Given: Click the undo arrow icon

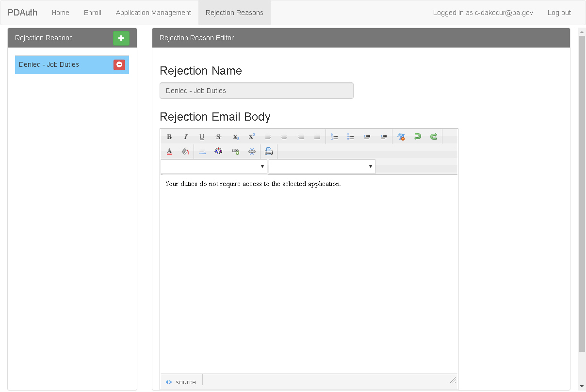Looking at the screenshot, I should (417, 137).
